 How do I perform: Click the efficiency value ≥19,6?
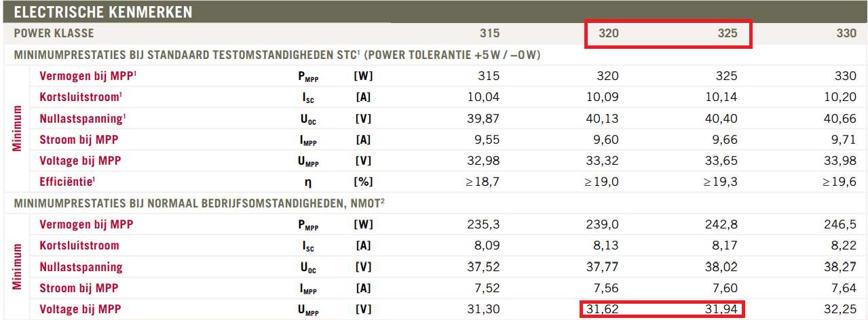[839, 182]
